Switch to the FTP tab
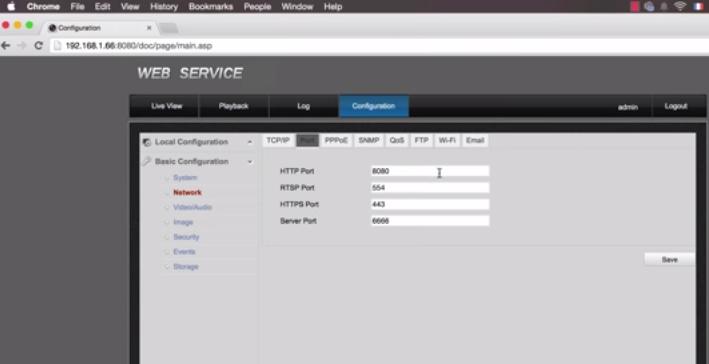The image size is (709, 364). tap(421, 141)
